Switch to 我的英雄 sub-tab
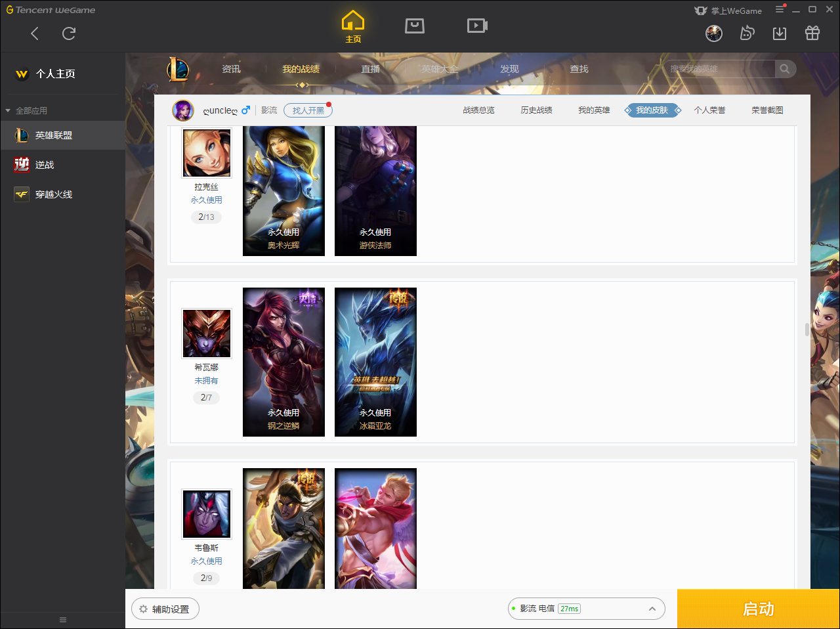 click(x=594, y=110)
